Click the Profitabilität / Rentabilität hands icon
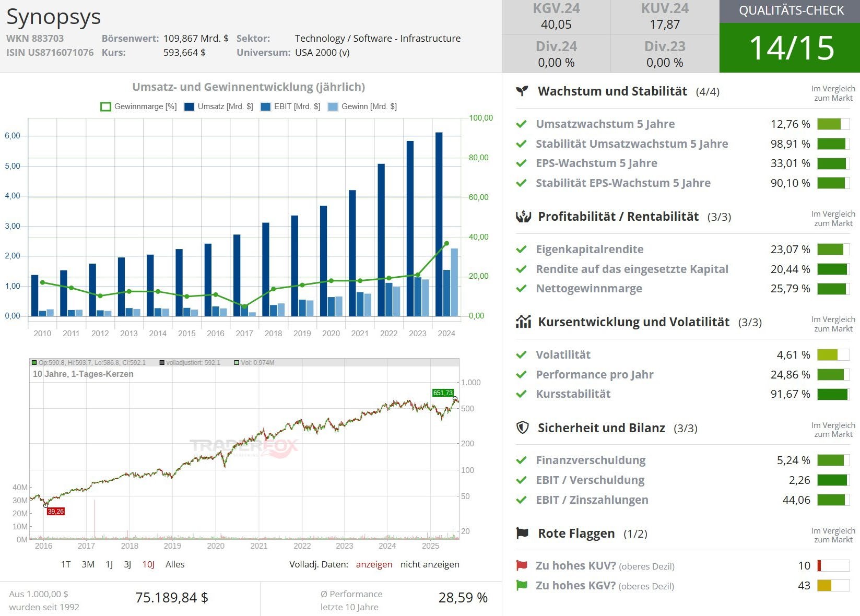The image size is (860, 616). [x=523, y=217]
